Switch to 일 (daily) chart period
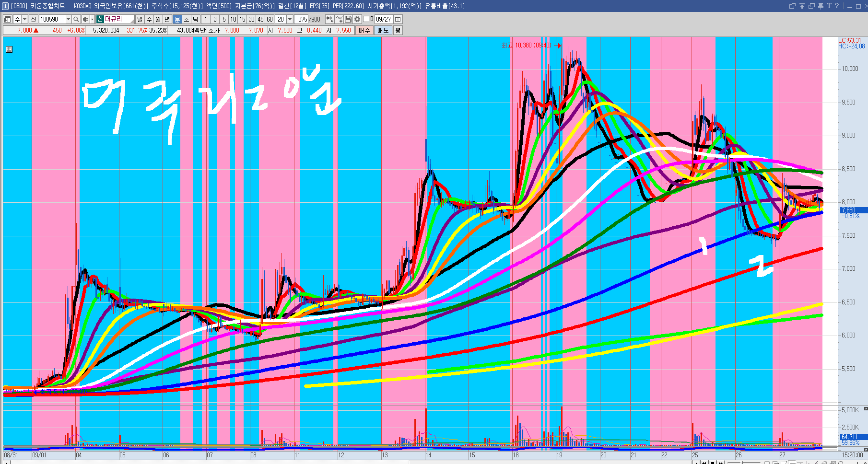The width and height of the screenshot is (868, 464). click(140, 19)
